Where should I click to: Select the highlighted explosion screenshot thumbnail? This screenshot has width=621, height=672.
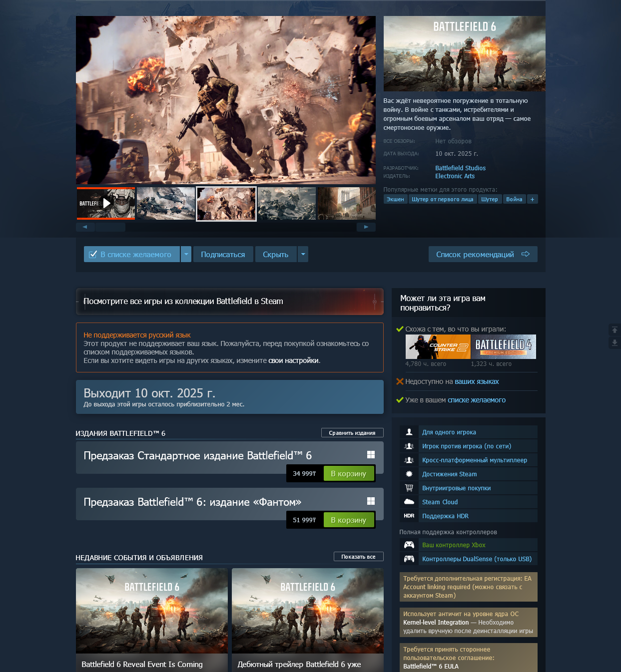coord(226,204)
